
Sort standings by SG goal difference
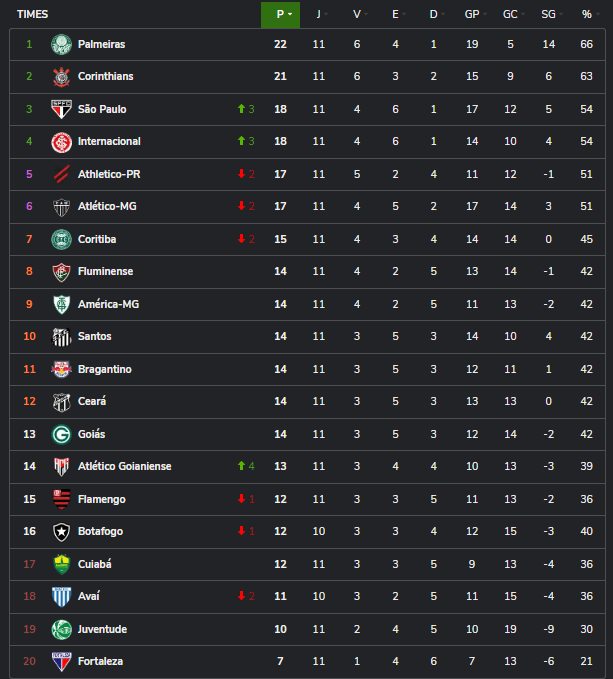tap(548, 14)
